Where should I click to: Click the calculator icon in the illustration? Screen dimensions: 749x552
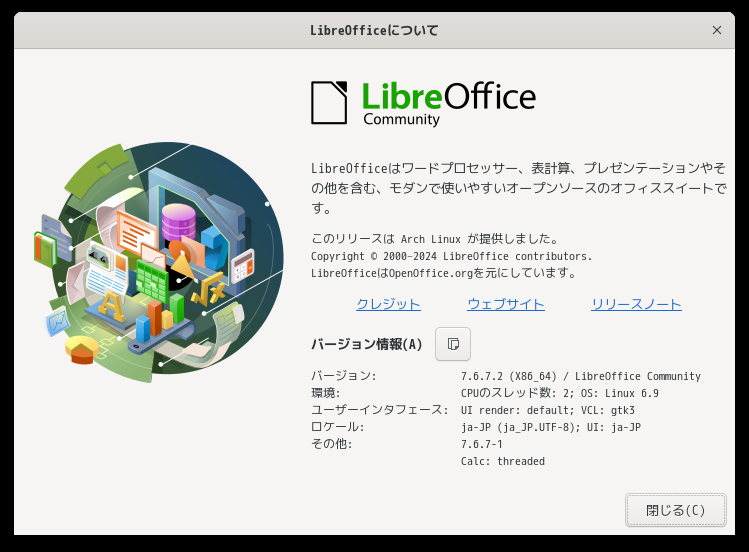pyautogui.click(x=243, y=265)
